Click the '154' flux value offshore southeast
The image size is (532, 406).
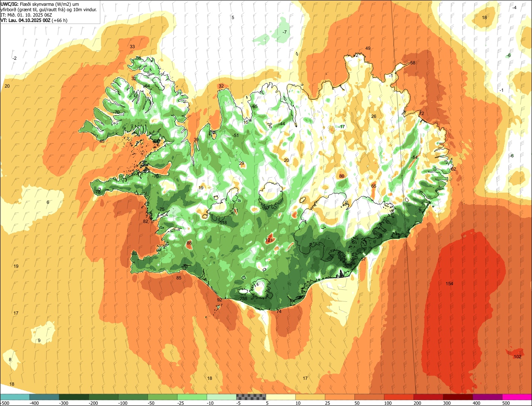click(x=449, y=284)
